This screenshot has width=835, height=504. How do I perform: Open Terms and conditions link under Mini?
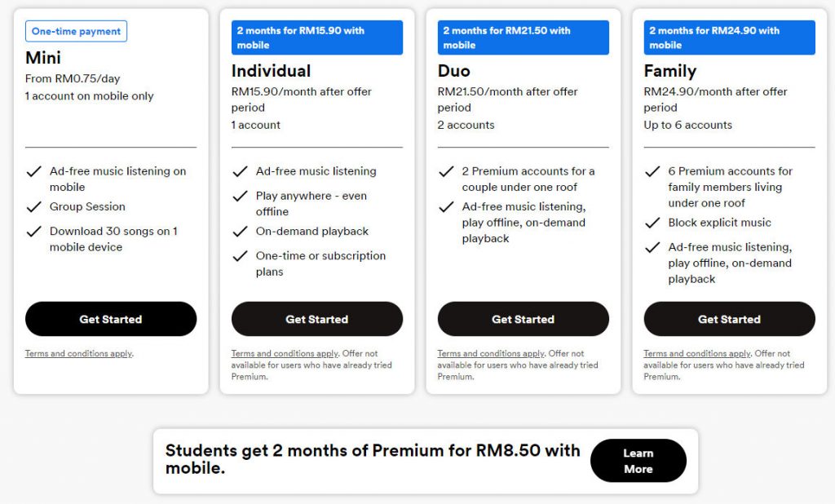[x=78, y=353]
